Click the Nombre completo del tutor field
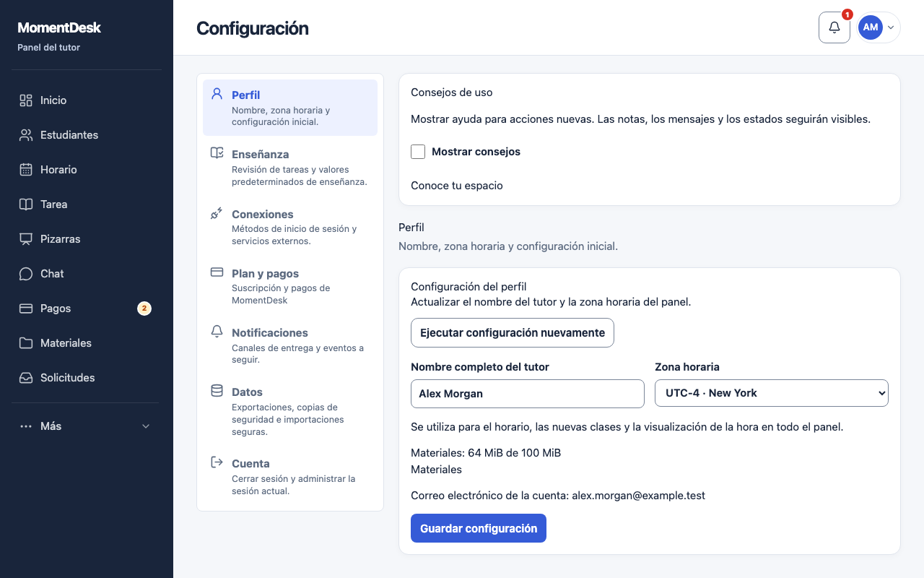This screenshot has height=578, width=924. click(528, 394)
